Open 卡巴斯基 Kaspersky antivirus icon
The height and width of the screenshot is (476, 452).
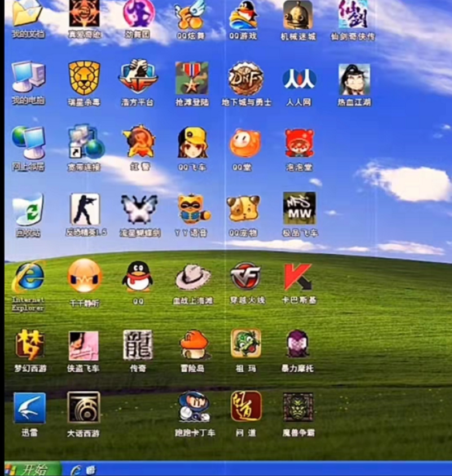click(299, 277)
